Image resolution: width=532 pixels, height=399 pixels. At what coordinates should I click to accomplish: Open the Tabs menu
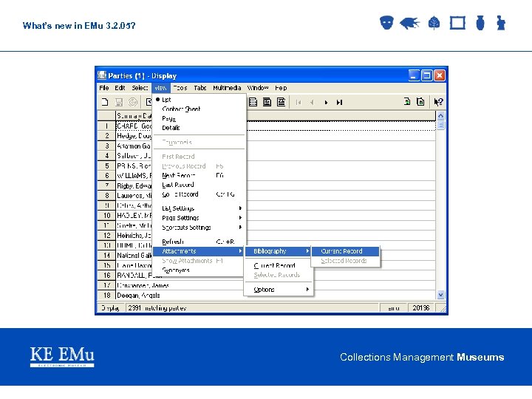(199, 88)
